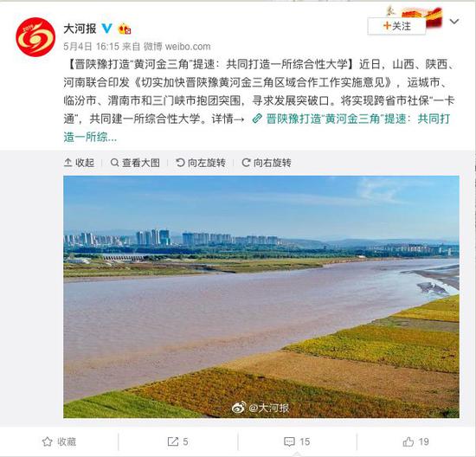Click the Weibo watermark logo on photo
Image resolution: width=476 pixels, height=457 pixels.
[239, 408]
